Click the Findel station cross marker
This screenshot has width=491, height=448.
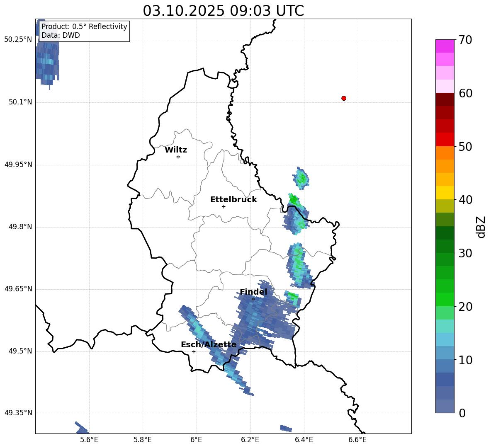[253, 299]
